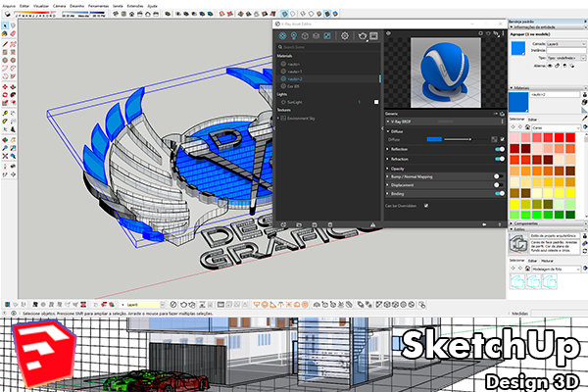Adjust the Diffuse intensity slider handle
Screen dimensions: 588x392
469,139
